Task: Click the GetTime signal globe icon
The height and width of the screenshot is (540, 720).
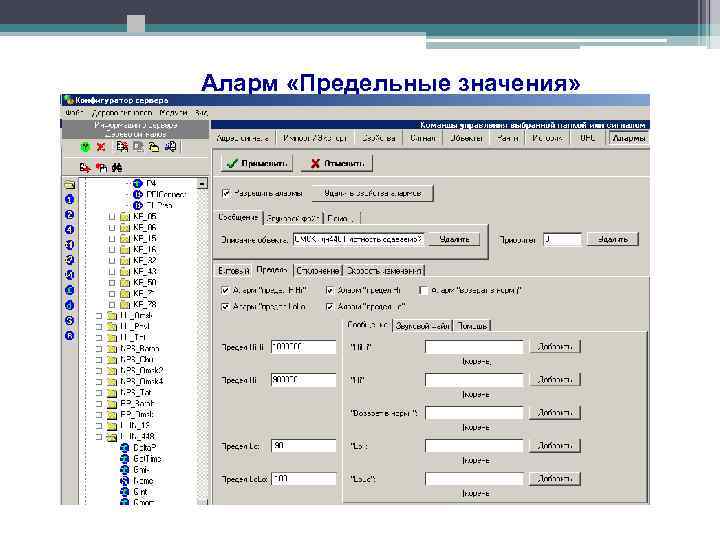Action: (x=124, y=458)
